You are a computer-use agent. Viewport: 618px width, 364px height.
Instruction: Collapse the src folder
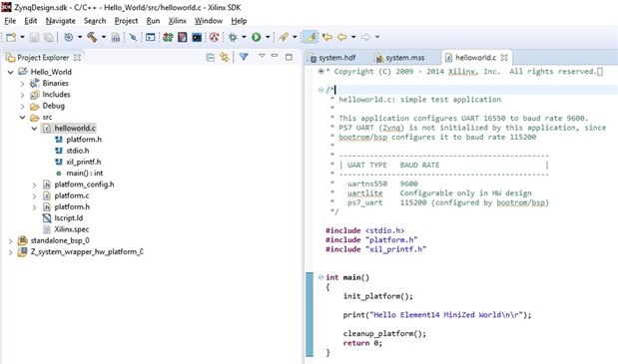click(x=23, y=118)
